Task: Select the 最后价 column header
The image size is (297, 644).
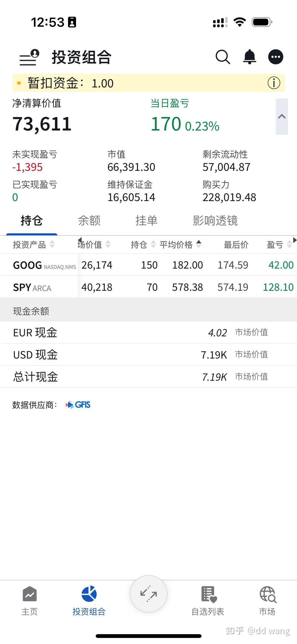Action: click(236, 244)
